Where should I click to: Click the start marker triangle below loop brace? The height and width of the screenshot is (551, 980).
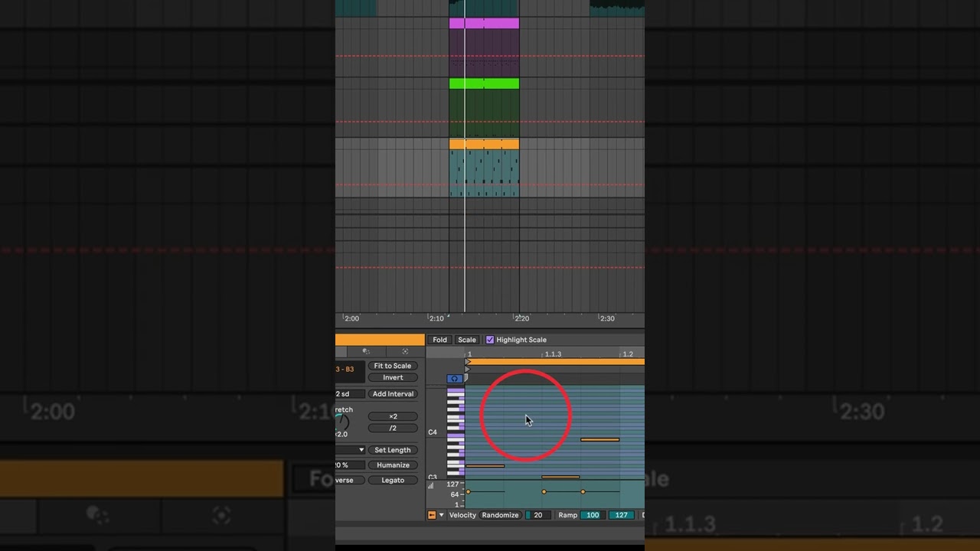tap(468, 369)
